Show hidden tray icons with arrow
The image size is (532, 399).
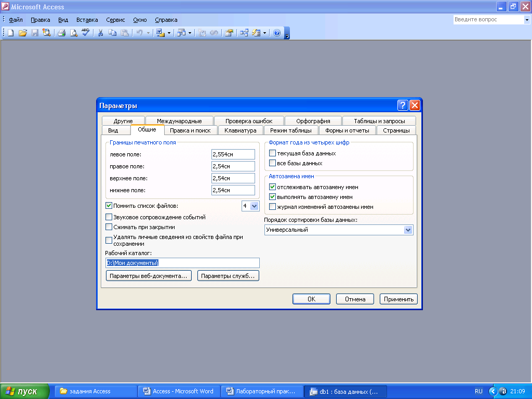coord(493,391)
